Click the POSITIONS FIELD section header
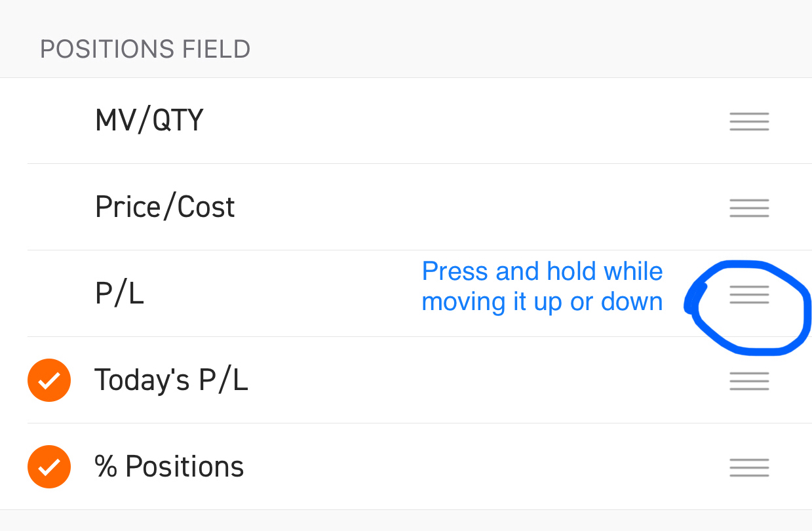The image size is (812, 531). click(145, 50)
